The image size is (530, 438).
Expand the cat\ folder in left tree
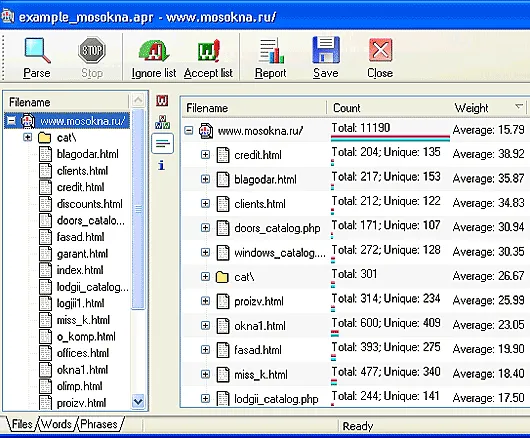(x=28, y=137)
